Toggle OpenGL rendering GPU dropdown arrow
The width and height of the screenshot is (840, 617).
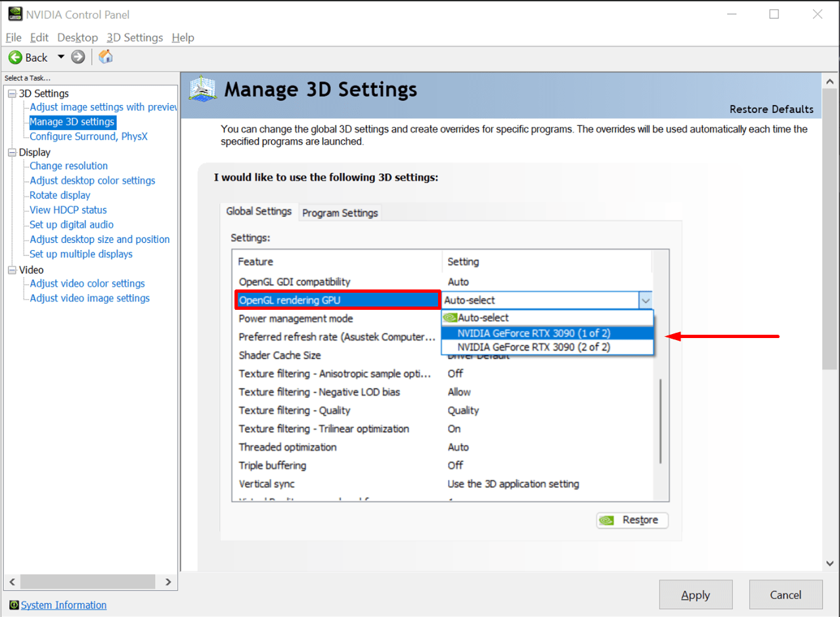[x=646, y=301]
